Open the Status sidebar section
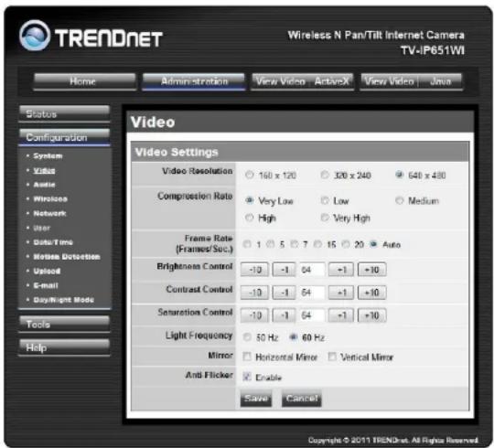Screen dimensions: 494x448 click(64, 113)
